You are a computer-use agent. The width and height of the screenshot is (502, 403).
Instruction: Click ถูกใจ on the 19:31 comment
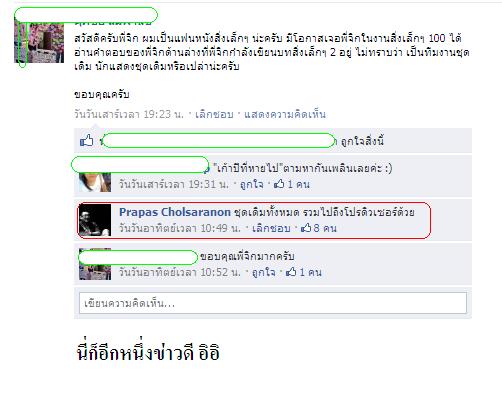(252, 184)
